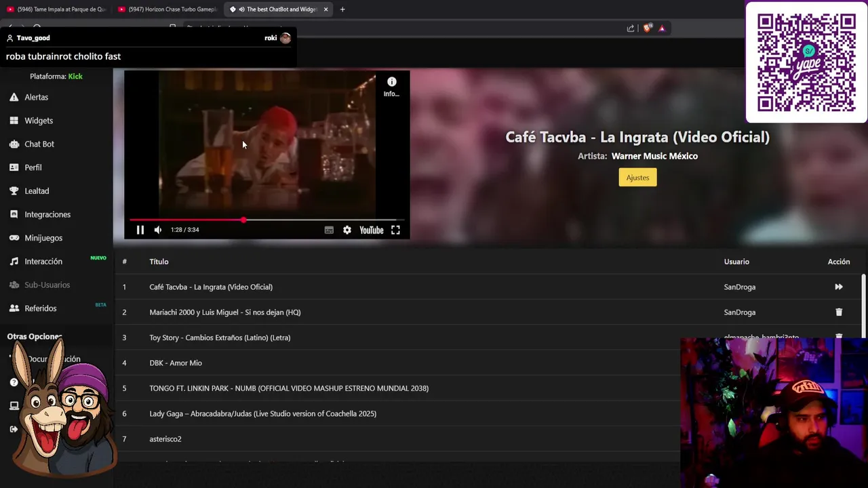
Task: Click the question mark help icon
Action: click(x=14, y=382)
